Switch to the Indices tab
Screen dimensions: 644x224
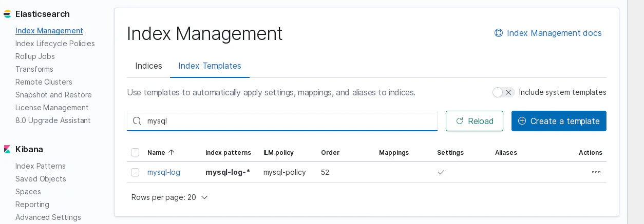[148, 66]
